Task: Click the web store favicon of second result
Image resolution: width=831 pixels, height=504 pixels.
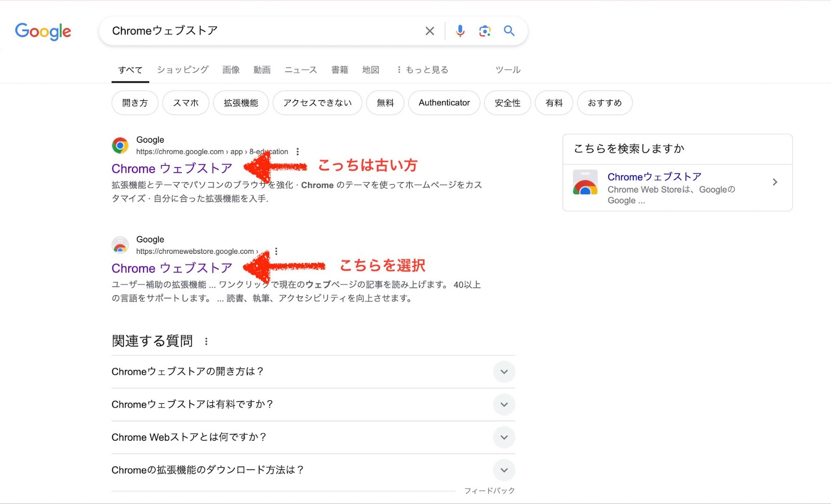Action: (120, 246)
